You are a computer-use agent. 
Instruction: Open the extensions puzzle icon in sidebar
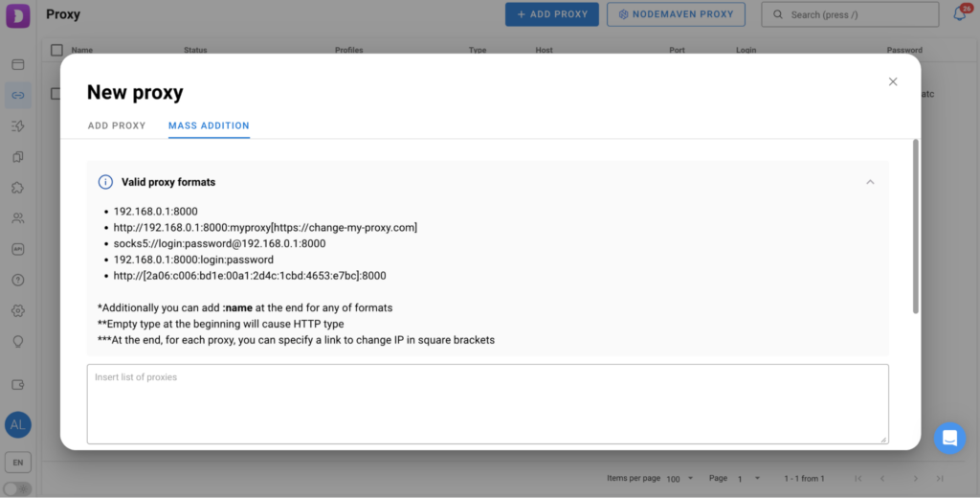tap(17, 188)
